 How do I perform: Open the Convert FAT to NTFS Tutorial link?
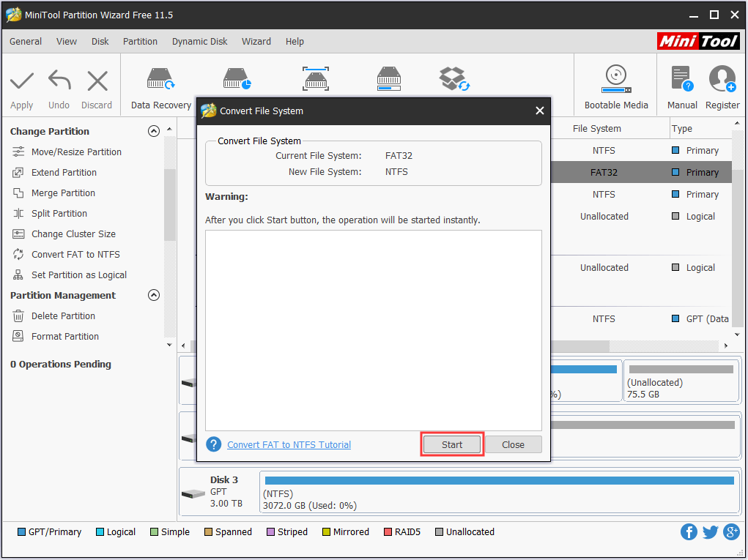[289, 444]
